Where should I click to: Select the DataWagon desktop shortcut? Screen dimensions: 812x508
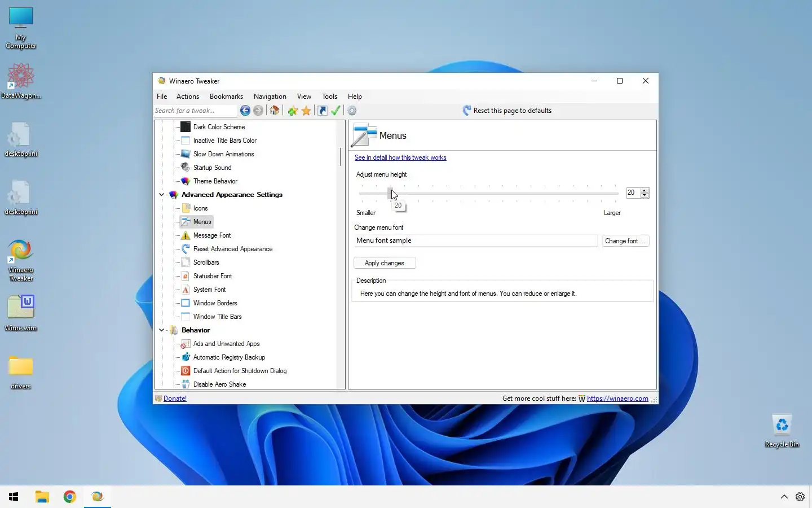tap(21, 81)
